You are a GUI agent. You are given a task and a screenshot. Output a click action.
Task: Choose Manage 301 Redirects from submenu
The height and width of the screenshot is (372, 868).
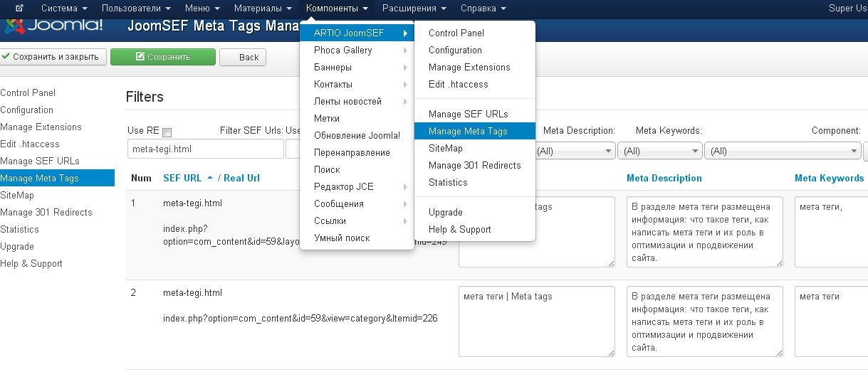[474, 166]
